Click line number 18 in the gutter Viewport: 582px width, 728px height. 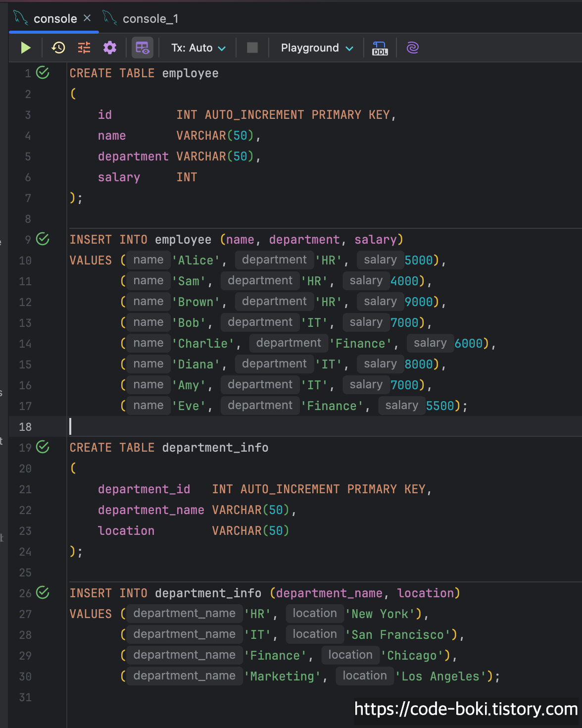25,427
